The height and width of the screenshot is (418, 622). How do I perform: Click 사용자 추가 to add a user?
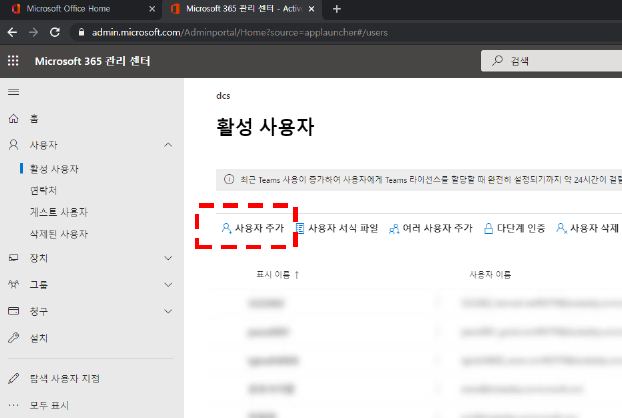click(x=253, y=228)
